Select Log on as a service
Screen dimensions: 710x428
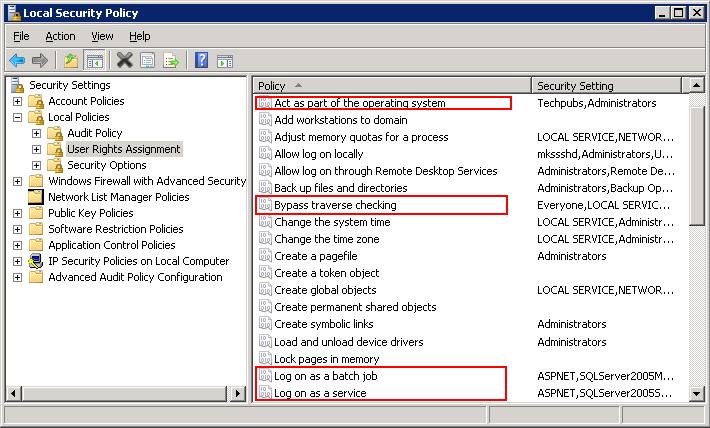320,393
